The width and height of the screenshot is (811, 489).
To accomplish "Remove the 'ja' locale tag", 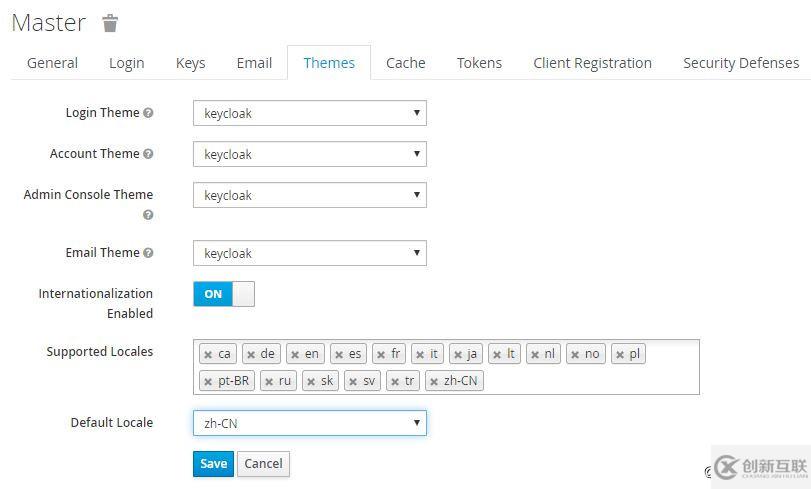I will tap(457, 354).
